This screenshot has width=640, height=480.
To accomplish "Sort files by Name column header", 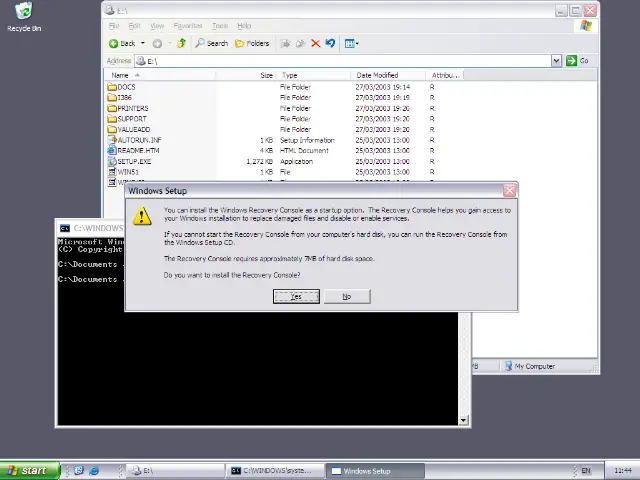I will tap(160, 75).
